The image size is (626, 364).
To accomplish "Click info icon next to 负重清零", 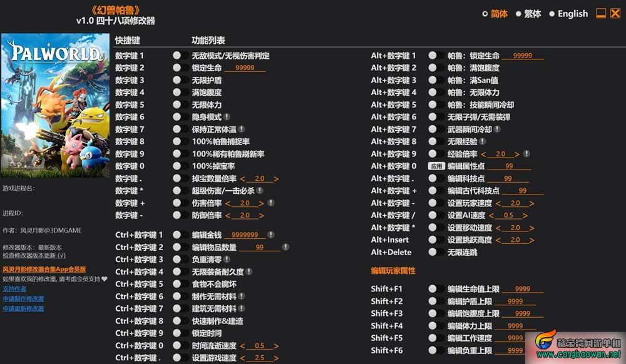I will pos(227,259).
